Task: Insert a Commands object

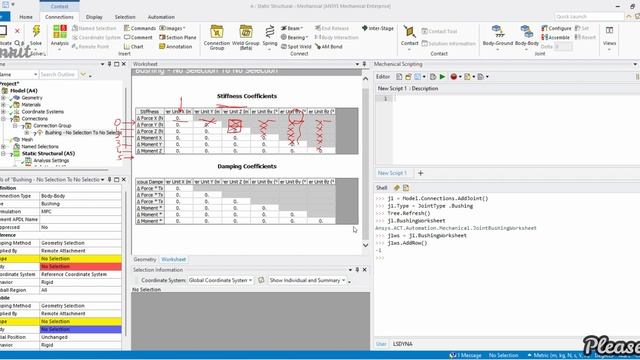Action: (140, 28)
